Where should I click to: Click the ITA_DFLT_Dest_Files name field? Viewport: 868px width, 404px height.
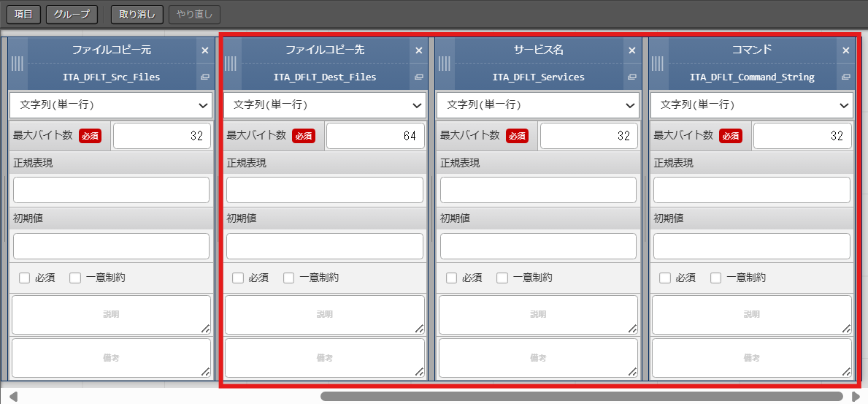(325, 77)
